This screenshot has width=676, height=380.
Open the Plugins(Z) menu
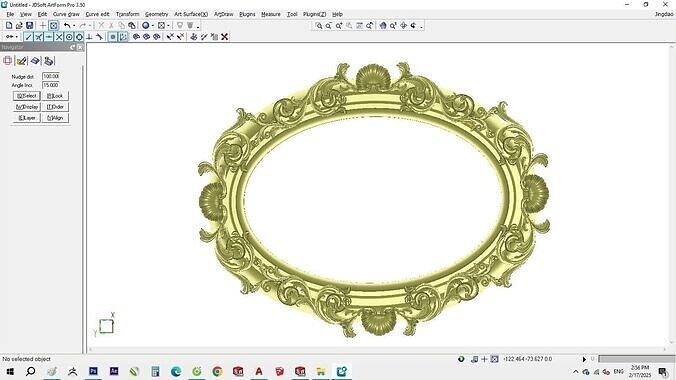pos(314,14)
